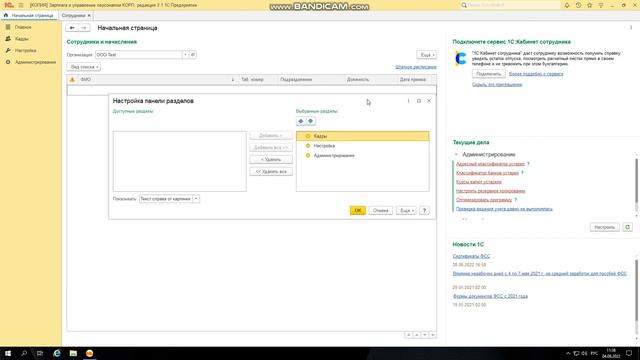Click the Главное section icon in sidebar
The height and width of the screenshot is (360, 640).
8,27
